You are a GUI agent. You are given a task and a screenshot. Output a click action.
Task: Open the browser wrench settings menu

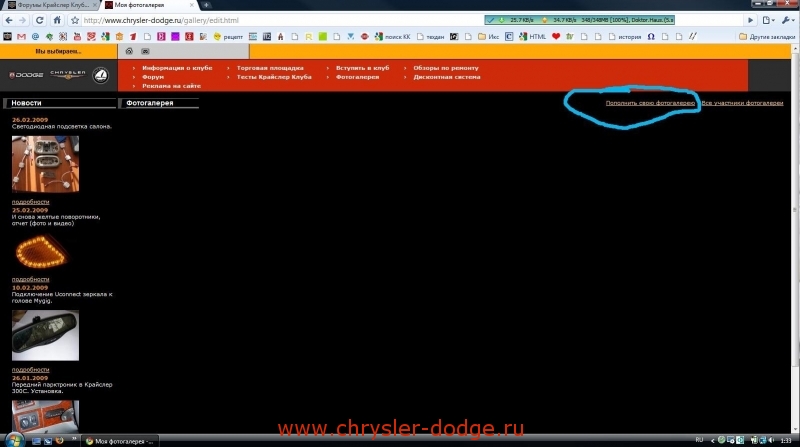pos(788,20)
